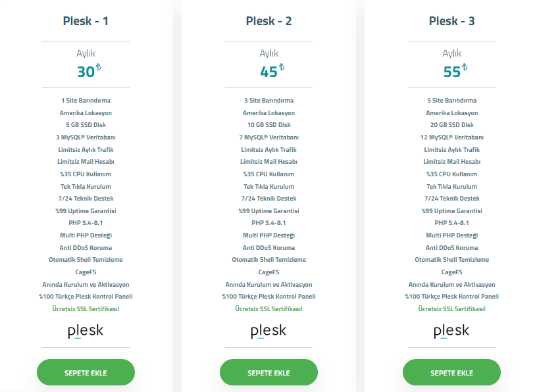Click Ücretsiz SSL Sertifikası in Plesk - 1

point(86,309)
